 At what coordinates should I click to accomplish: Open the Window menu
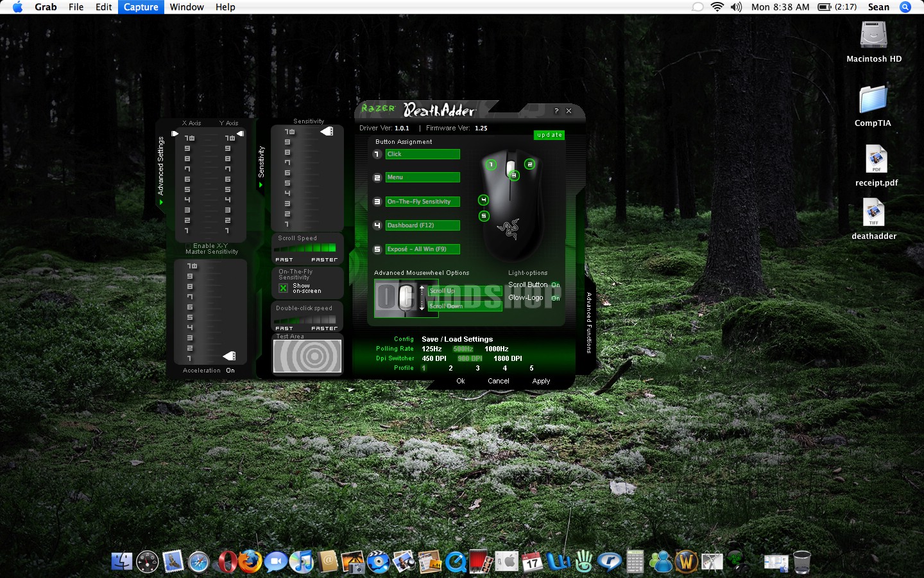(187, 7)
